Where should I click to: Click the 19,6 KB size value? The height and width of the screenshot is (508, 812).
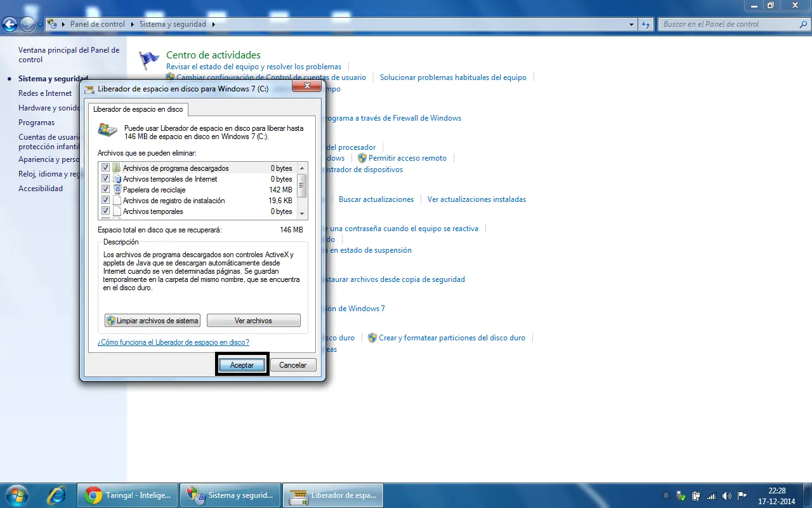(280, 201)
